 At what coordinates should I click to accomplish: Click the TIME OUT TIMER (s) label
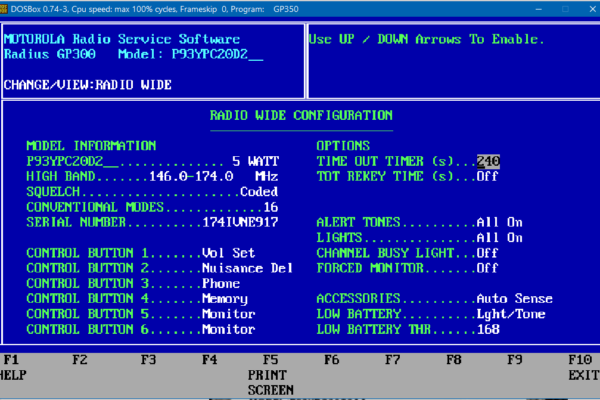pos(385,161)
